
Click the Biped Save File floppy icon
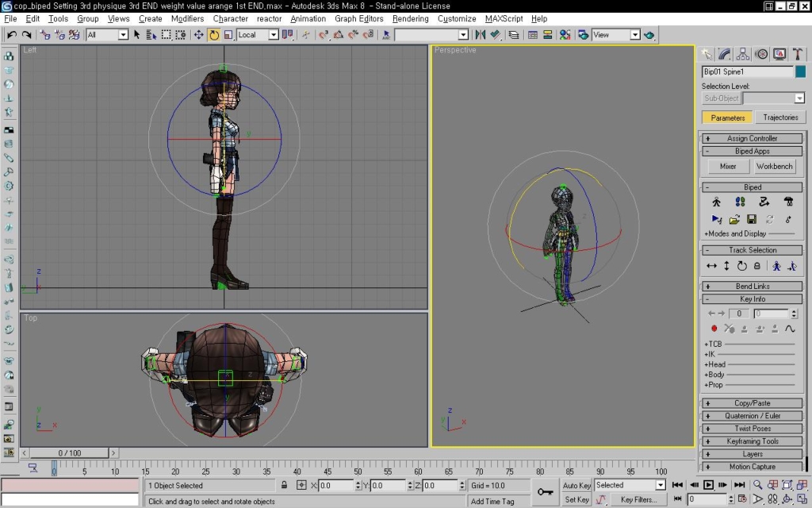[x=752, y=219]
